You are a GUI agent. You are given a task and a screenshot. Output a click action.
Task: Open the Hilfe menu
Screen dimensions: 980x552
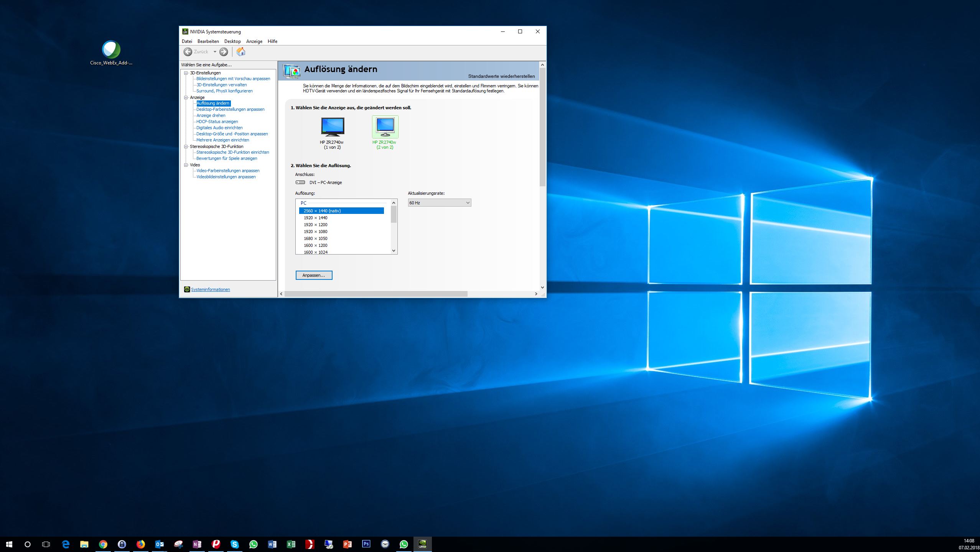click(272, 41)
